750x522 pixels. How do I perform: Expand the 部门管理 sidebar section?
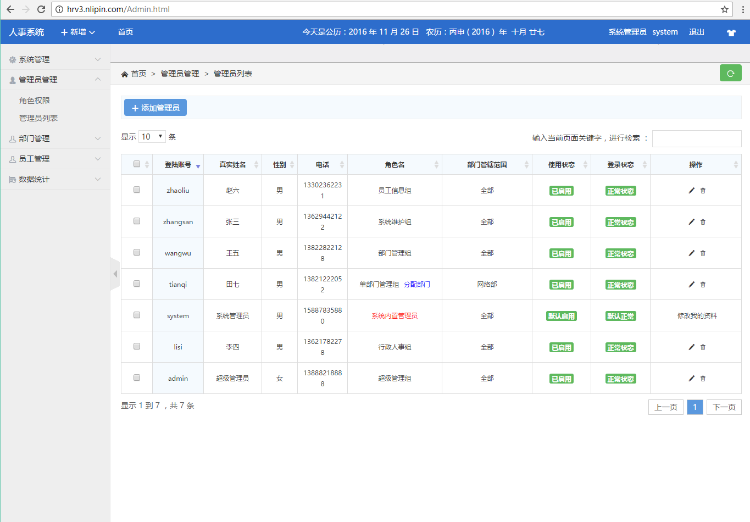[55, 138]
